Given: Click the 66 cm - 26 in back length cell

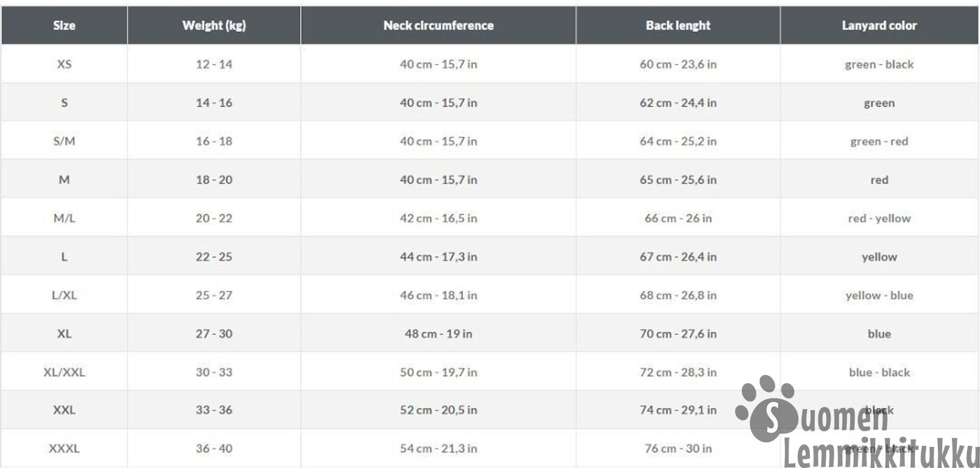Looking at the screenshot, I should click(678, 218).
